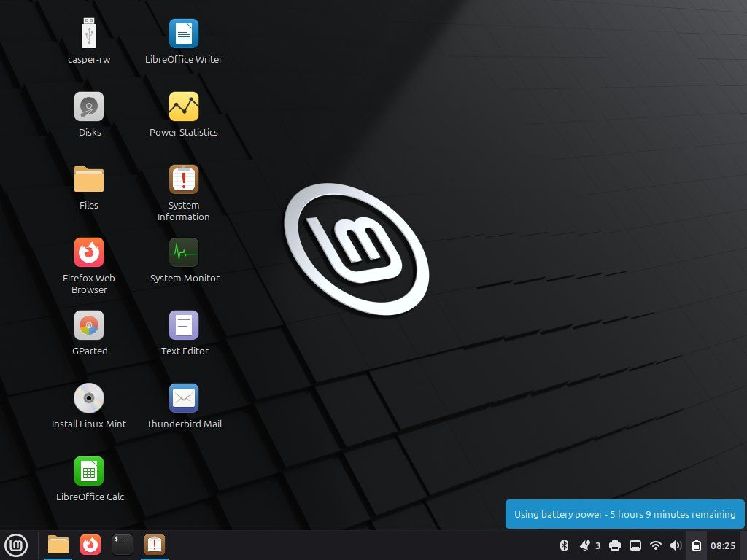747x560 pixels.
Task: Open the printer tray applet
Action: [x=615, y=545]
